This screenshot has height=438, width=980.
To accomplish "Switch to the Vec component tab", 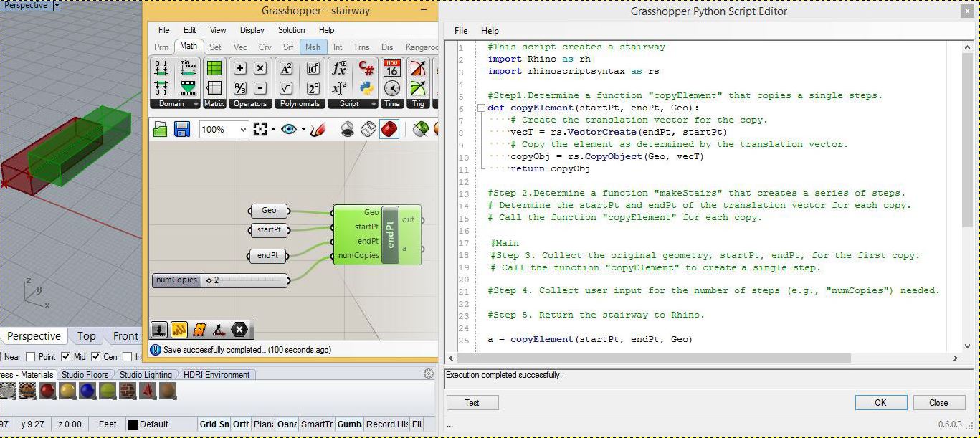I will 240,47.
